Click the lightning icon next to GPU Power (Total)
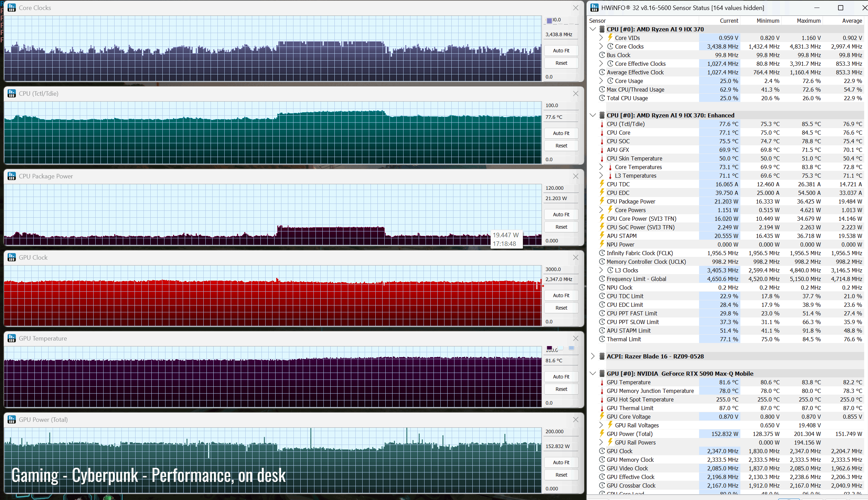This screenshot has width=868, height=500. click(602, 434)
